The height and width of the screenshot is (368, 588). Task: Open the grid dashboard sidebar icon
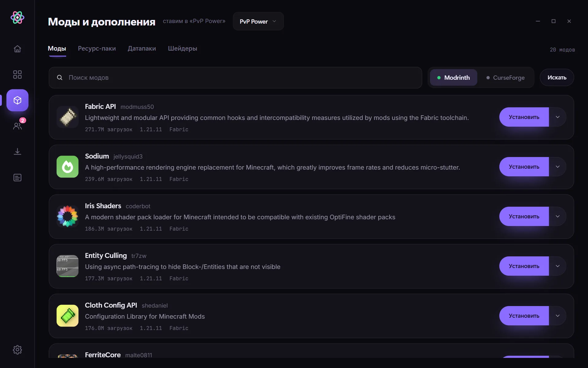point(17,75)
